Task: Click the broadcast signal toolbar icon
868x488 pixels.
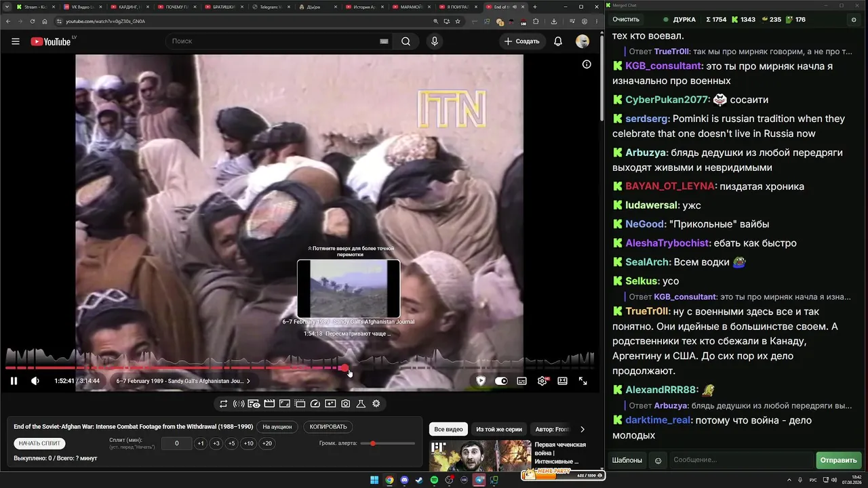Action: click(239, 404)
